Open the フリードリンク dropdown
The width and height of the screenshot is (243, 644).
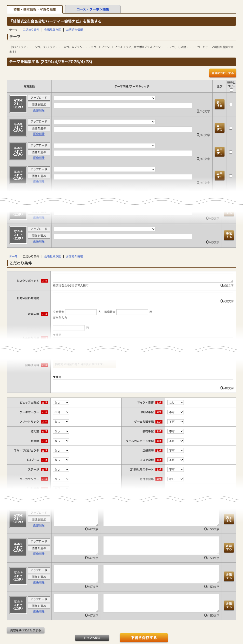pyautogui.click(x=61, y=422)
